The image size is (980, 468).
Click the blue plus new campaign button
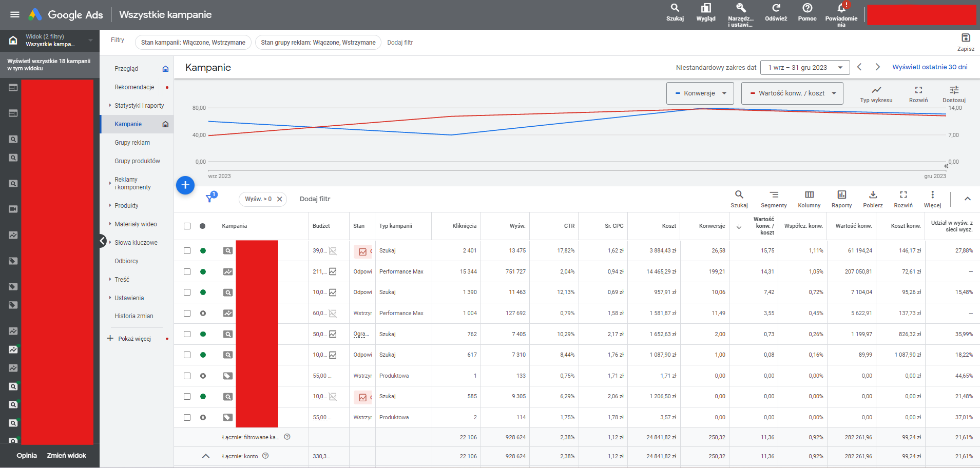[185, 185]
